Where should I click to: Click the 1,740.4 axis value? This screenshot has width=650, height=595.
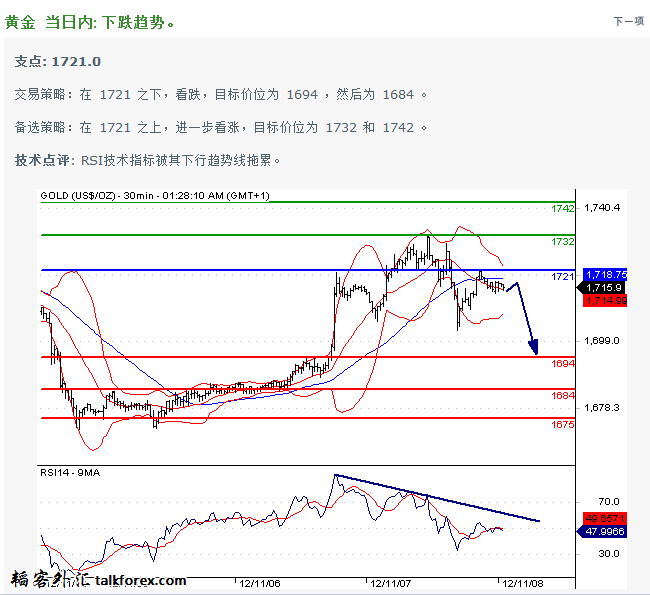point(602,207)
